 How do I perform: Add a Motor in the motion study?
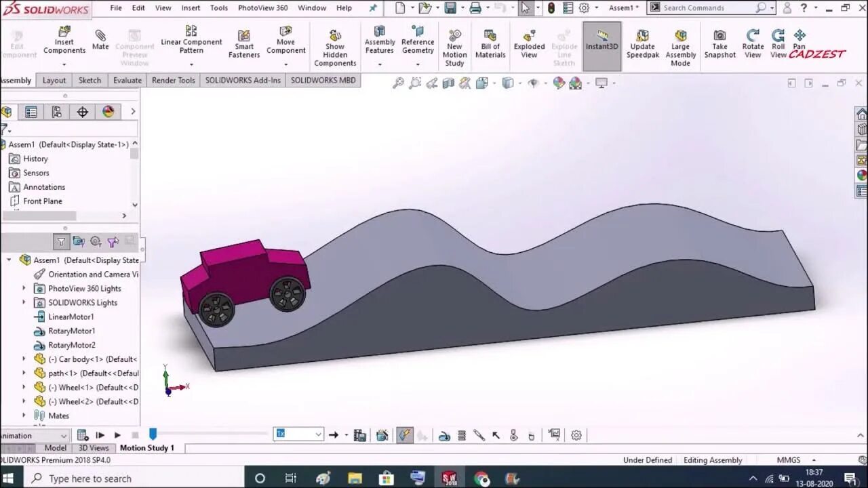446,434
